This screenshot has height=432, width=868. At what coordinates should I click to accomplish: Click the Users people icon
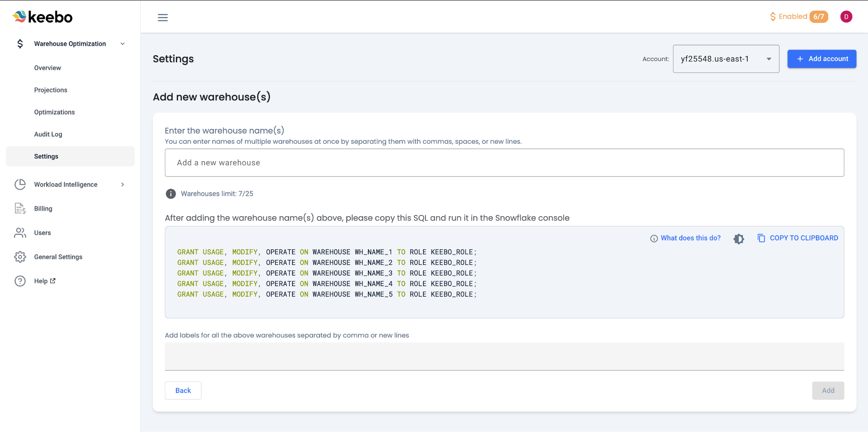click(x=20, y=233)
